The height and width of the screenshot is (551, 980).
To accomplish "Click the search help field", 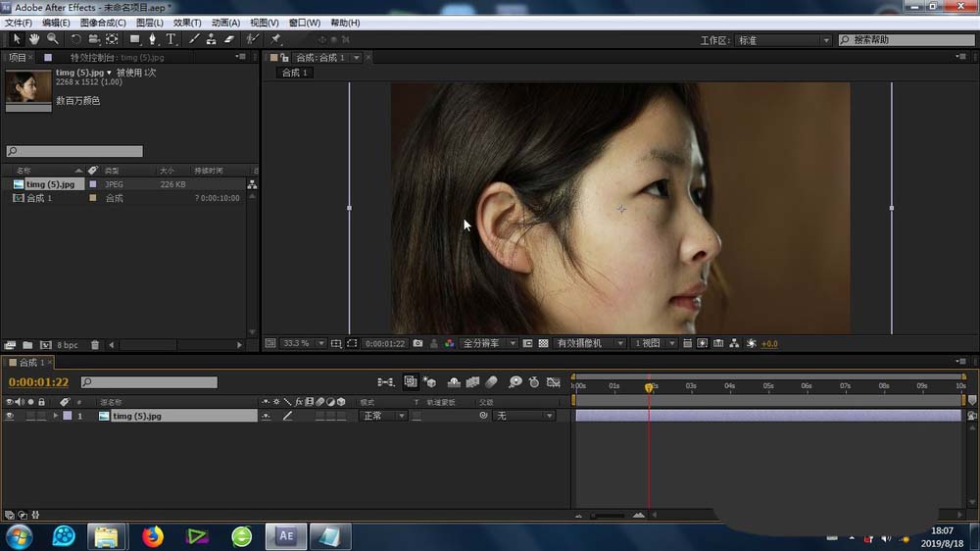I will (x=906, y=40).
